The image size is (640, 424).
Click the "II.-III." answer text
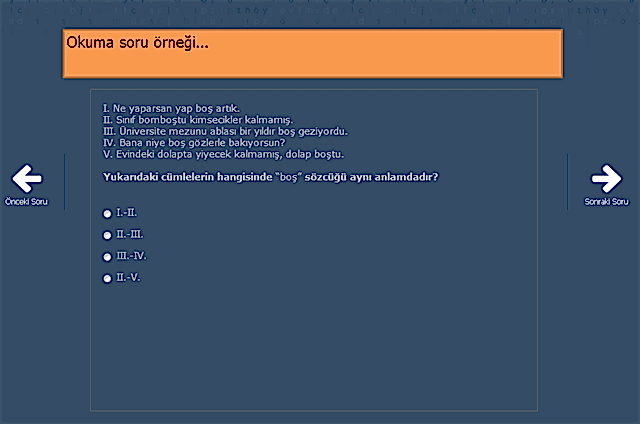(130, 234)
